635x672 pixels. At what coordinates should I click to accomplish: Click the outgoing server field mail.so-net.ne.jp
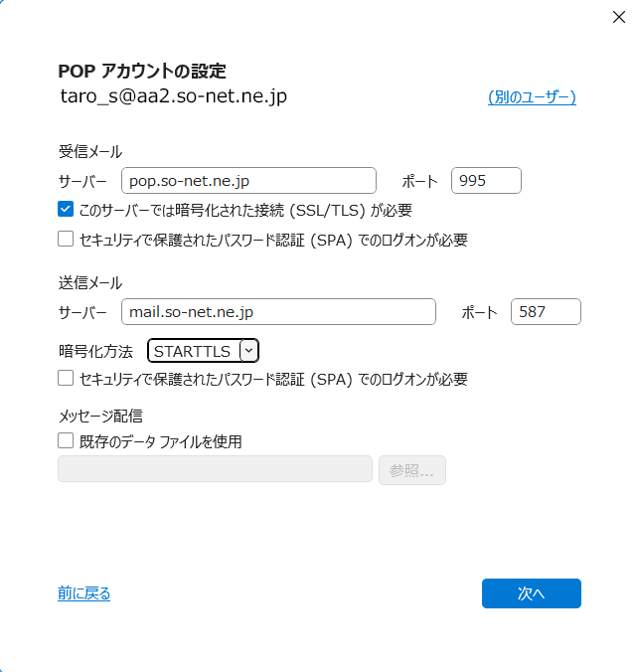point(278,311)
